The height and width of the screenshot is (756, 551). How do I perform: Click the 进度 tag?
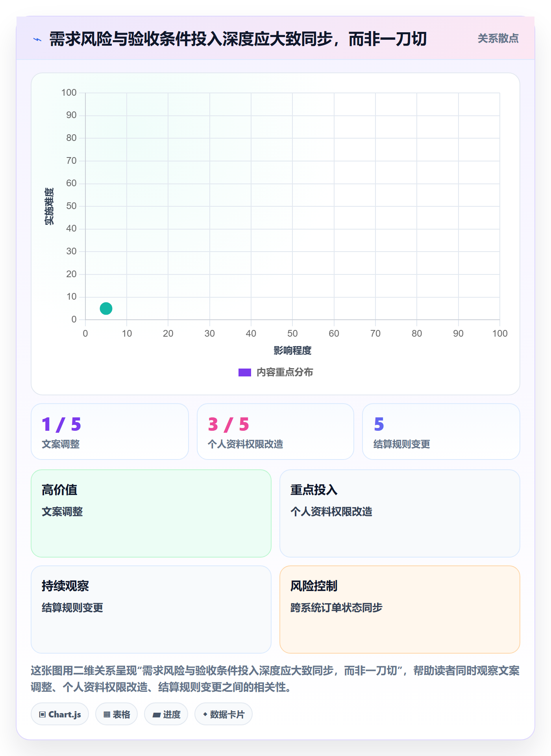(x=166, y=714)
